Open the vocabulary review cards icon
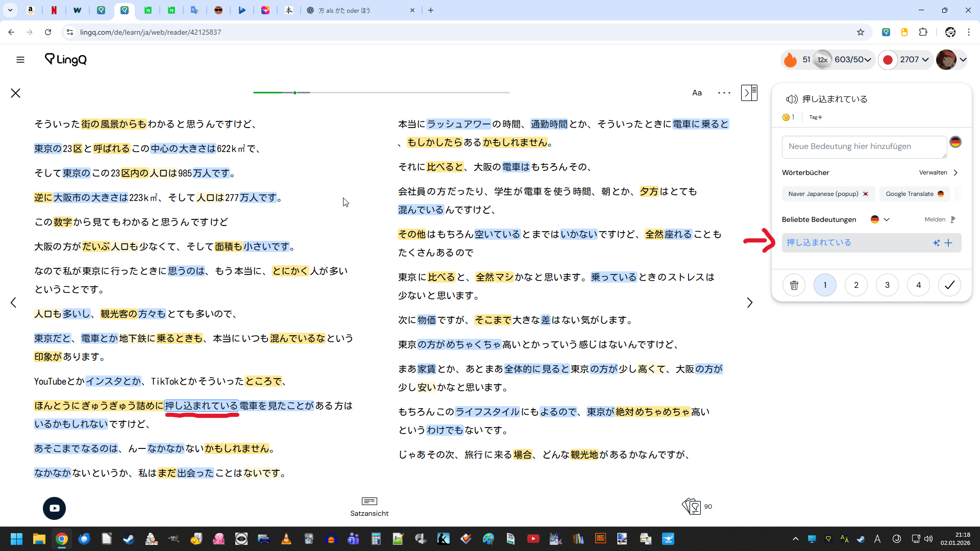 [x=692, y=506]
